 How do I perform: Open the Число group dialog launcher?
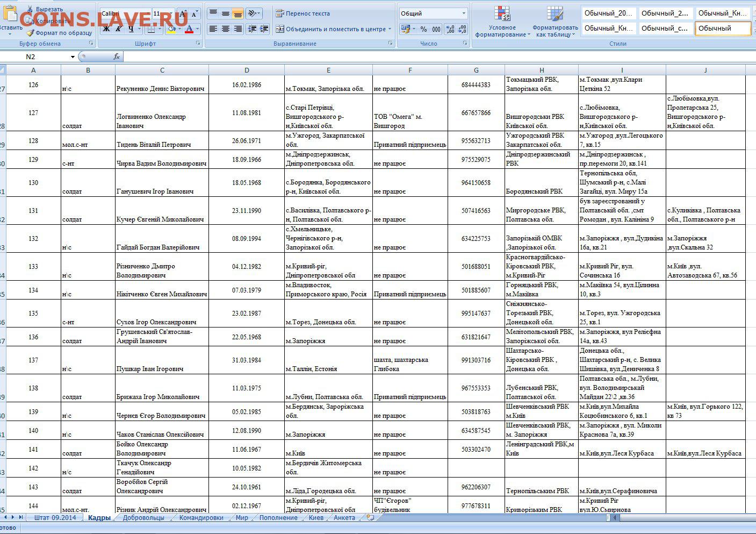(x=464, y=44)
